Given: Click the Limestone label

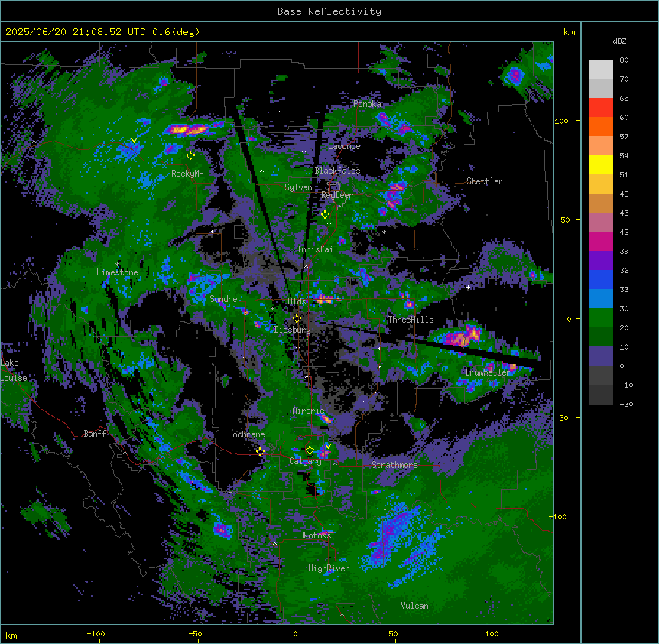Looking at the screenshot, I should coord(117,272).
